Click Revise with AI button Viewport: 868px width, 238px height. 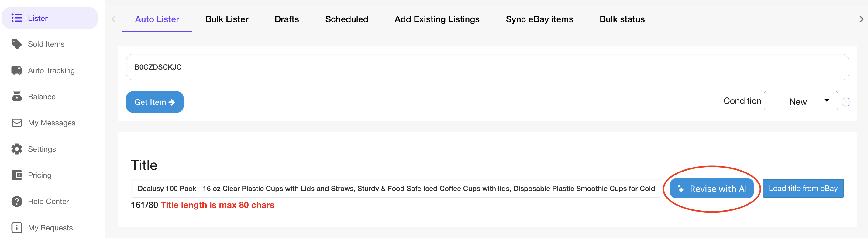(712, 189)
